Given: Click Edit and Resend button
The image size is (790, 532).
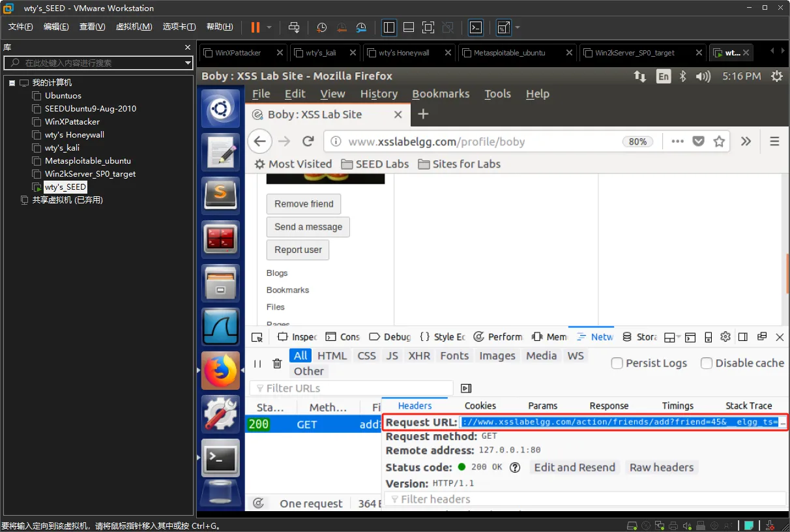Looking at the screenshot, I should (574, 467).
